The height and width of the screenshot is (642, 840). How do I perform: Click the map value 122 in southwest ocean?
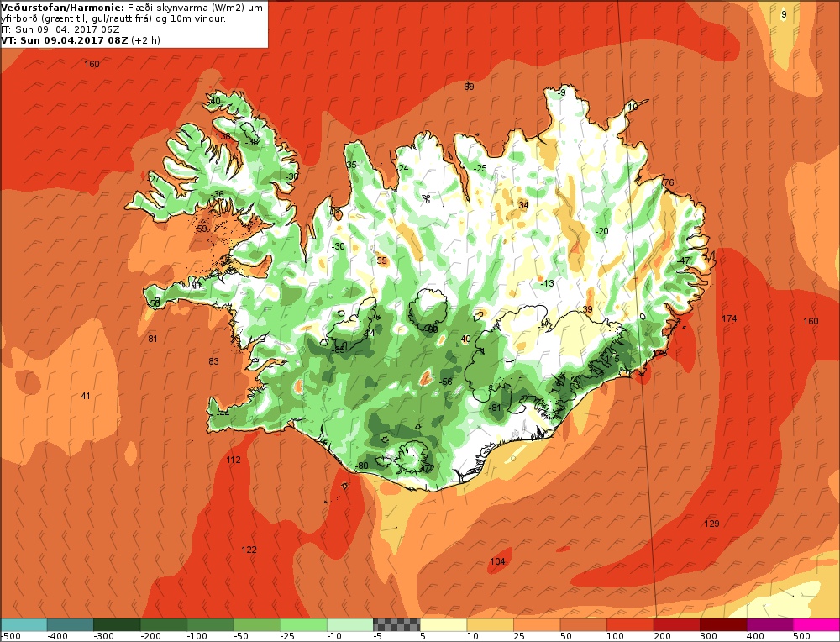(x=249, y=550)
